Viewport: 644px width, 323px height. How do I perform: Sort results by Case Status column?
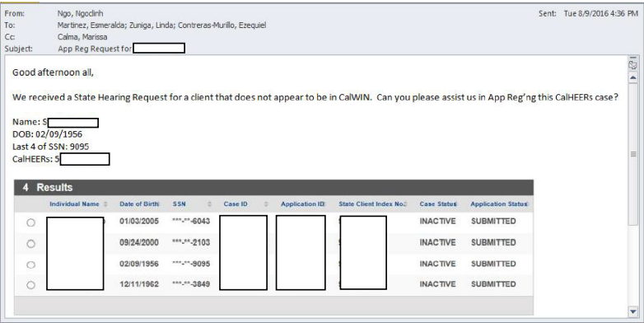tap(438, 204)
